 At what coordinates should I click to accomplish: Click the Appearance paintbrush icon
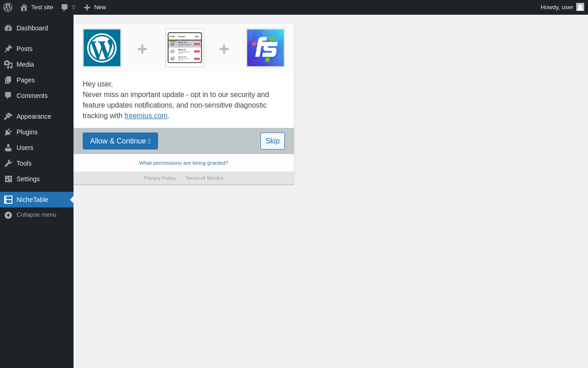tap(8, 116)
